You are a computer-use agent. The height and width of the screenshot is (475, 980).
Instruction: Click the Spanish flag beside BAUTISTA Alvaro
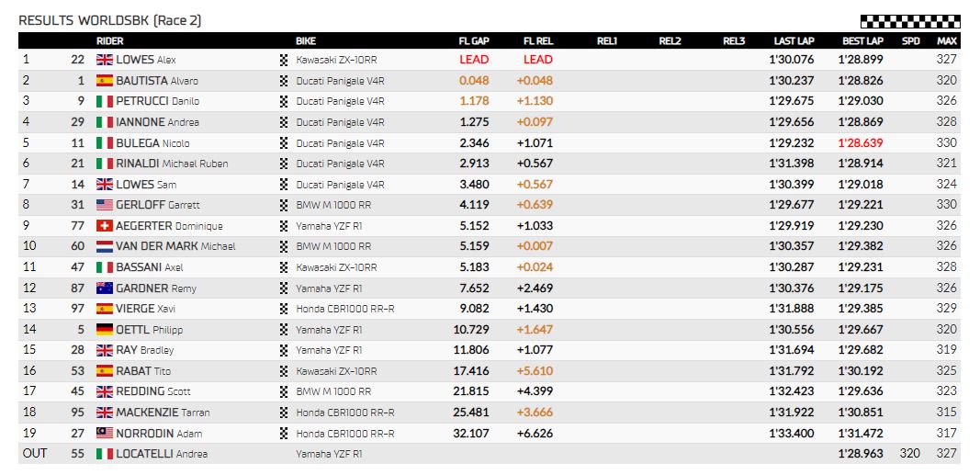point(105,81)
